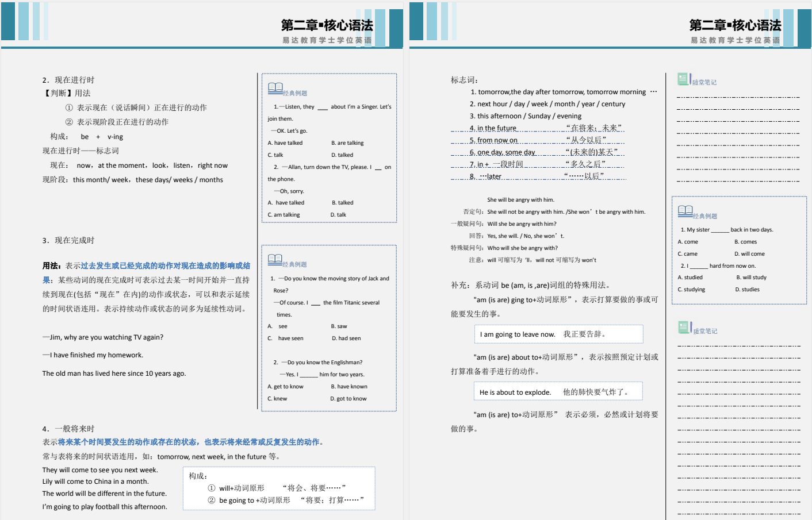Click the heading '3. 现在完成时'

68,240
